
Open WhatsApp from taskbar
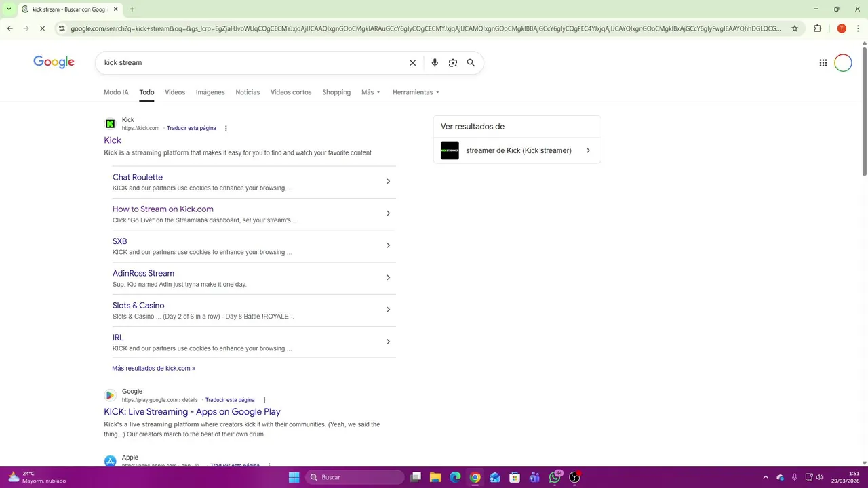555,477
